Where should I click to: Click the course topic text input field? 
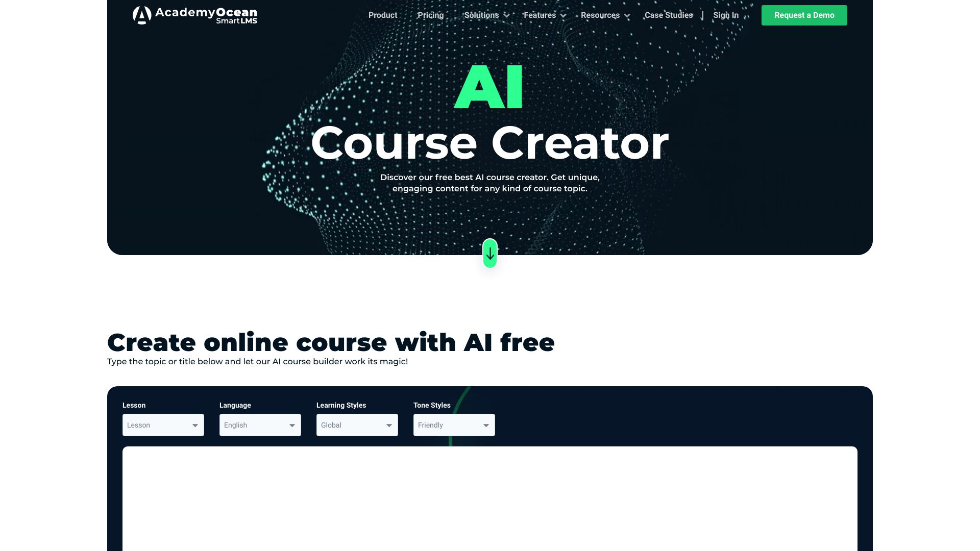490,498
